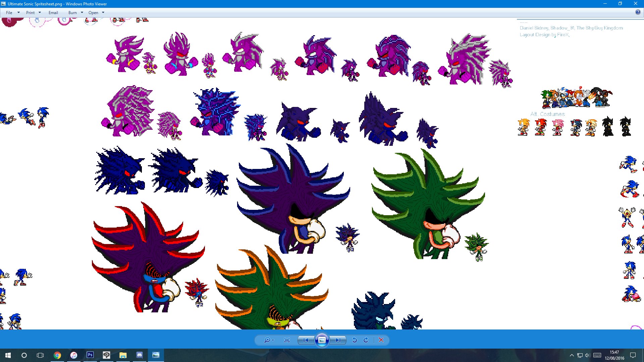Viewport: 644px width, 362px height.
Task: Open Discord from the taskbar
Action: pos(139,355)
